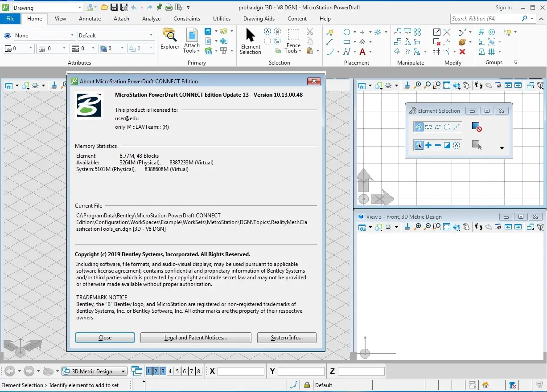Switch to the View ribbon tab
This screenshot has height=392, width=547.
coord(60,19)
